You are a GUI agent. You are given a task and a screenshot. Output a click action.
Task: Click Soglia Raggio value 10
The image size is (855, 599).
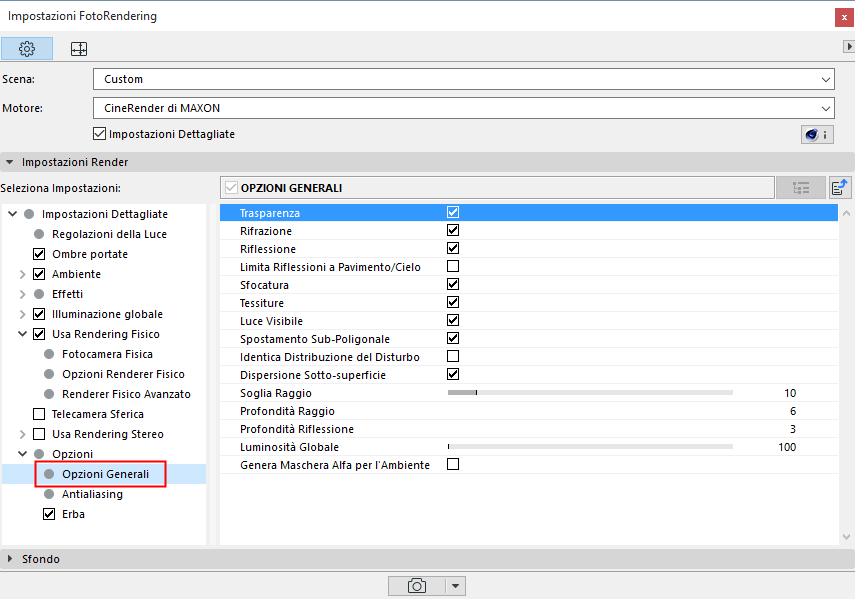(x=790, y=393)
